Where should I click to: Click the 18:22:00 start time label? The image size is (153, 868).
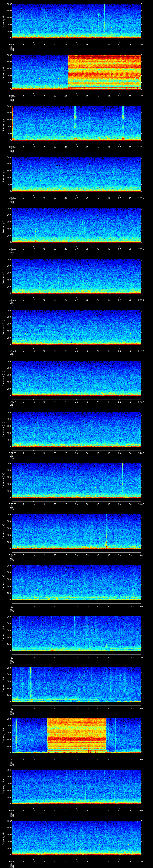tap(12, 453)
